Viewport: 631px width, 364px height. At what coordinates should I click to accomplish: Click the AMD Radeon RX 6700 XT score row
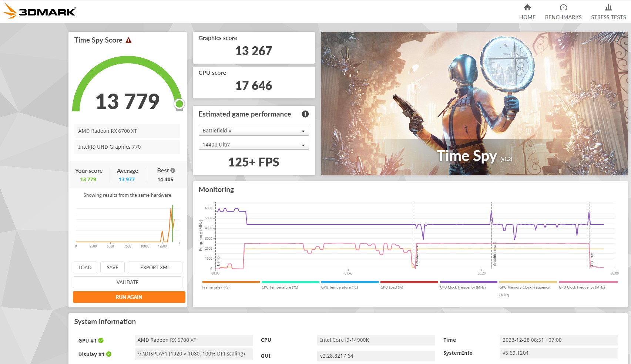tap(128, 131)
